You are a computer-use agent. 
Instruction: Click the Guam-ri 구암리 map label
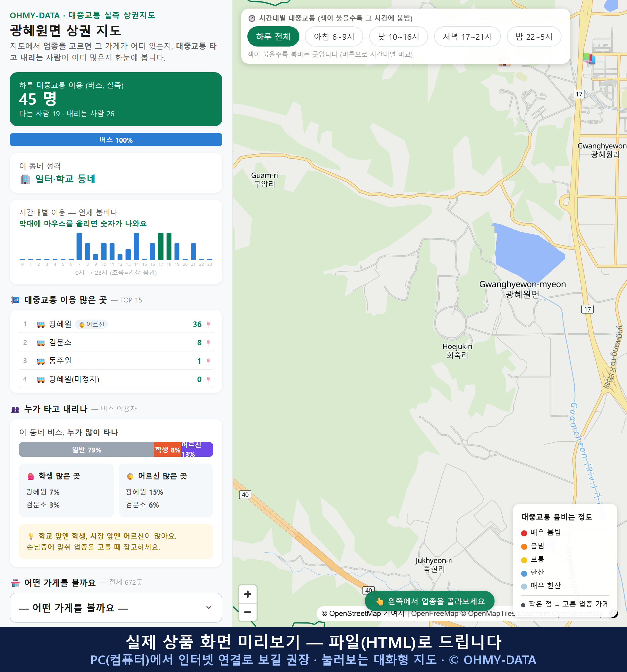point(264,179)
